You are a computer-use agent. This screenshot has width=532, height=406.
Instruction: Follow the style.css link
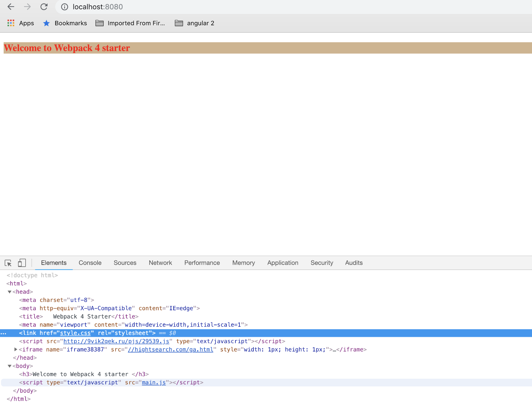[x=75, y=333]
